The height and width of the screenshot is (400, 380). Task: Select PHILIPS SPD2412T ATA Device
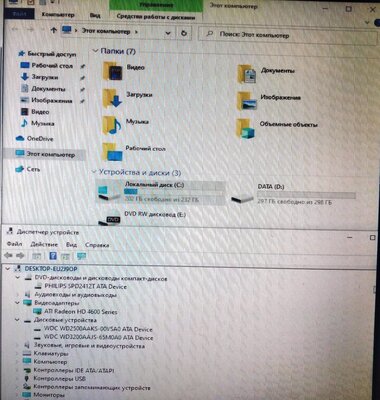[85, 286]
